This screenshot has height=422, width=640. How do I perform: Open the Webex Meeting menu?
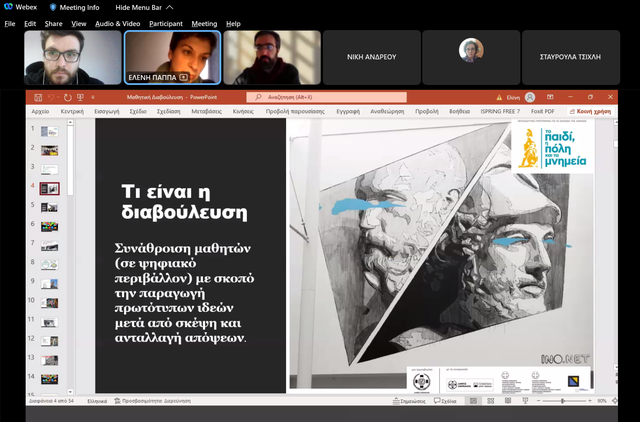pos(204,24)
